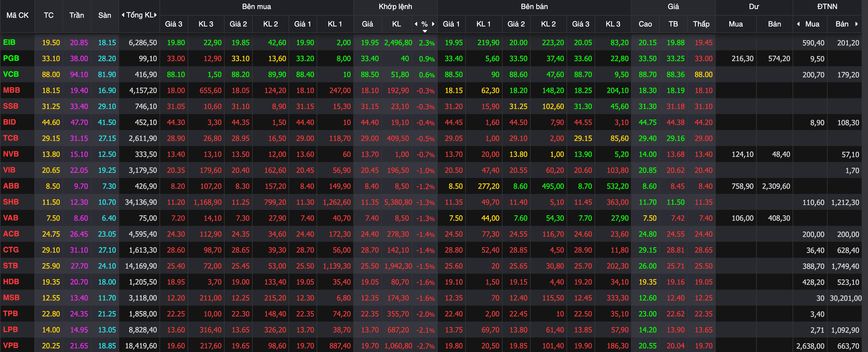Click the TB column header

pos(673,24)
